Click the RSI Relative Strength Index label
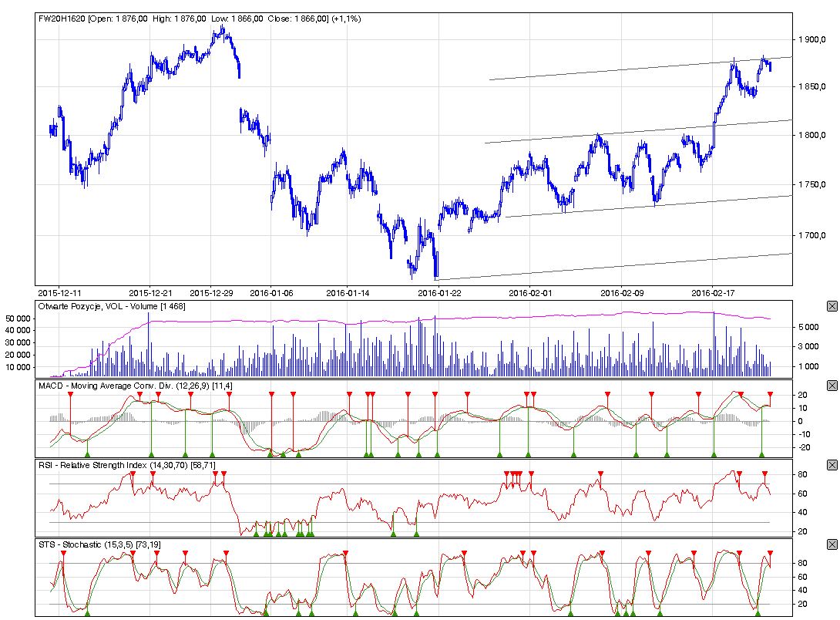Screen dimensions: 840x620 point(127,465)
